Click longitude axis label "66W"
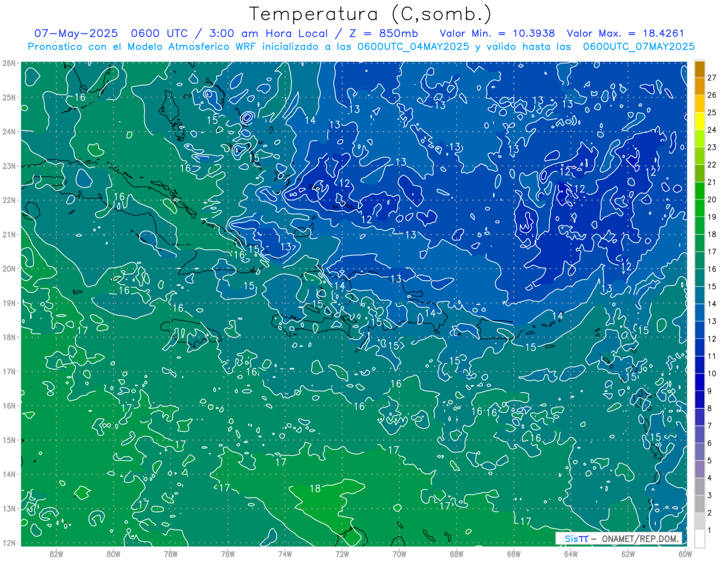This screenshot has height=562, width=728. [513, 553]
